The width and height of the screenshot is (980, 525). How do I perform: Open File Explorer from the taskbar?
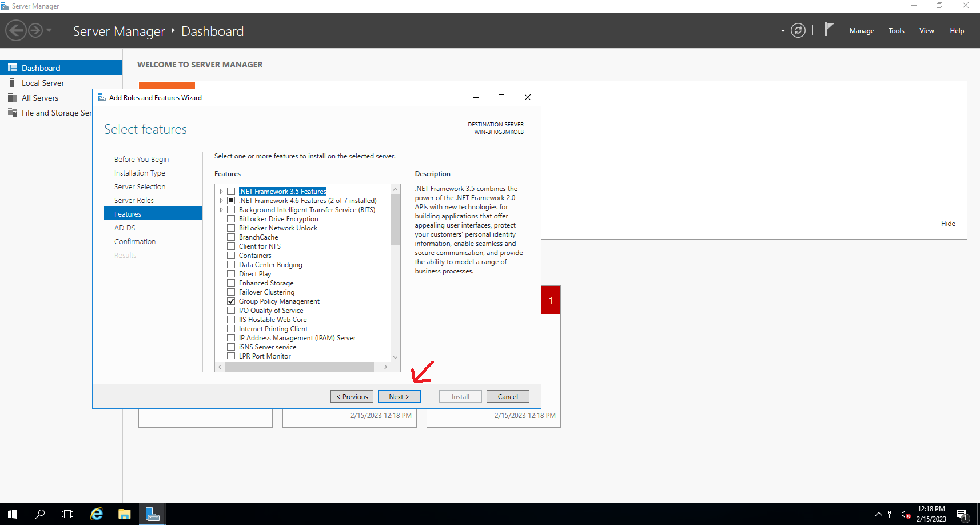click(x=124, y=514)
